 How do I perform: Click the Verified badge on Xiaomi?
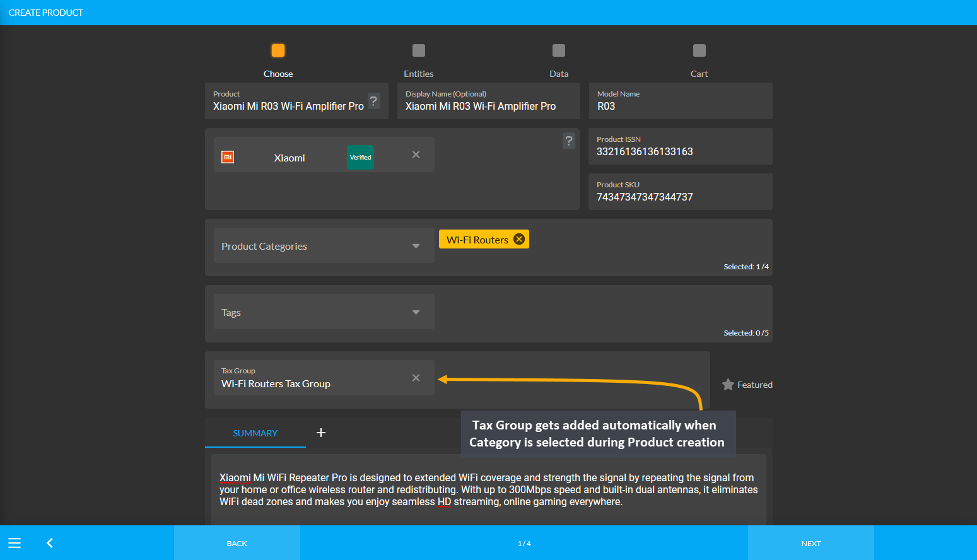(360, 157)
